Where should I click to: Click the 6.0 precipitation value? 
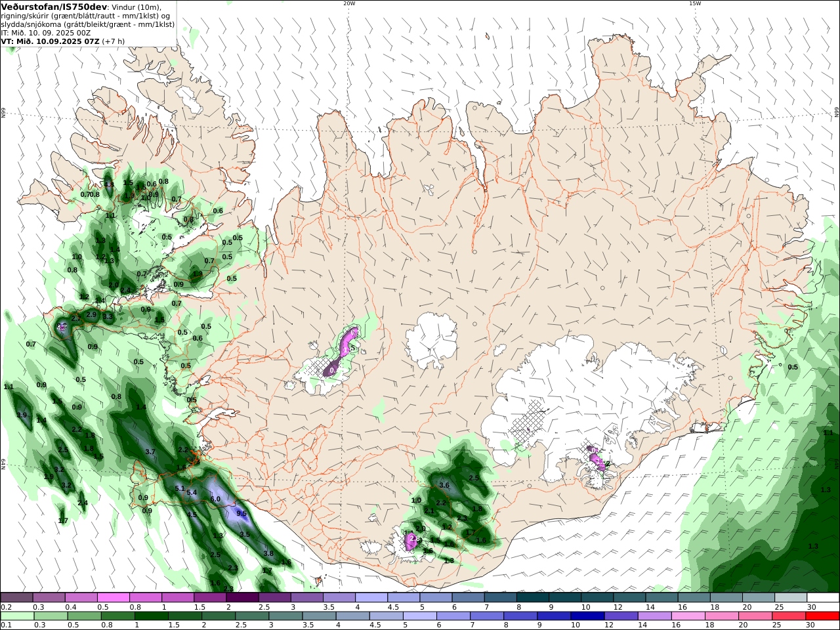tap(215, 499)
